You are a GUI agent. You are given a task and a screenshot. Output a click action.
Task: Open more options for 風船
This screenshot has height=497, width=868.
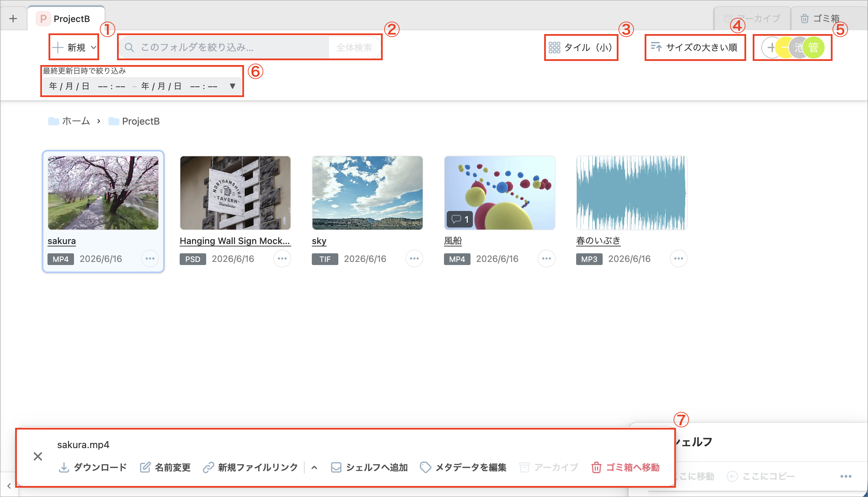[547, 258]
